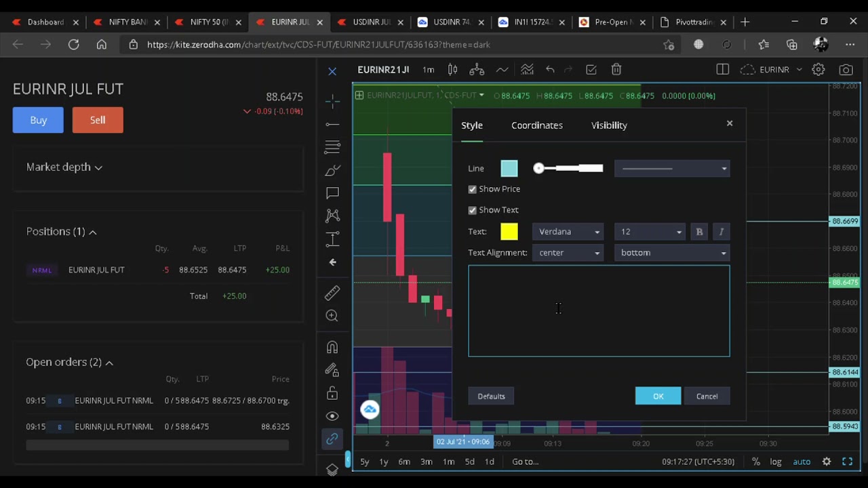Open the center horizontal alignment dropdown
The height and width of the screenshot is (488, 868).
pyautogui.click(x=568, y=253)
